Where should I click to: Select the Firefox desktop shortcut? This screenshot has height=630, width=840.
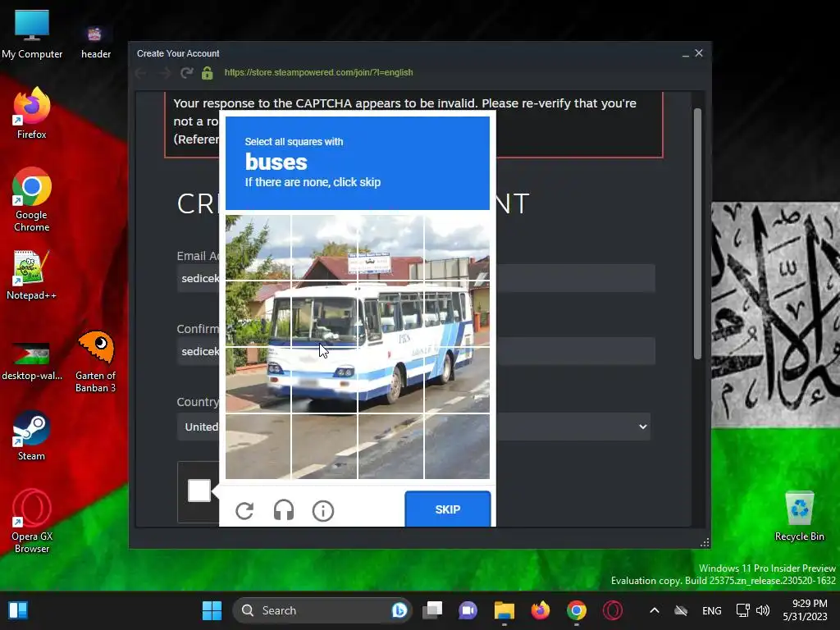32,113
